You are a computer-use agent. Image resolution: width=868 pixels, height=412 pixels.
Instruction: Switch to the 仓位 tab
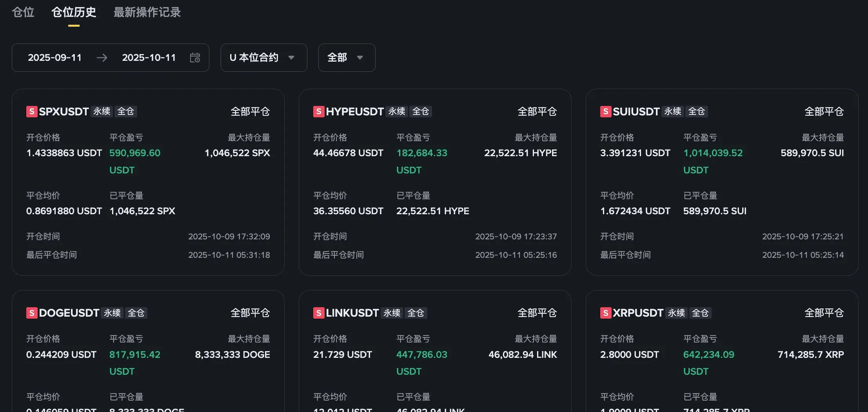(x=23, y=13)
